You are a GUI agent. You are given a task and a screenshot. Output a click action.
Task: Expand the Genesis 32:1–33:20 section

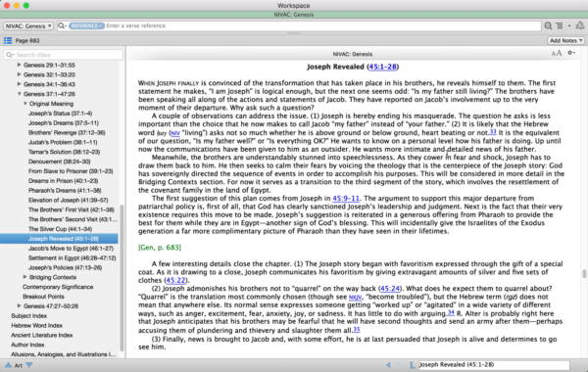coord(20,74)
